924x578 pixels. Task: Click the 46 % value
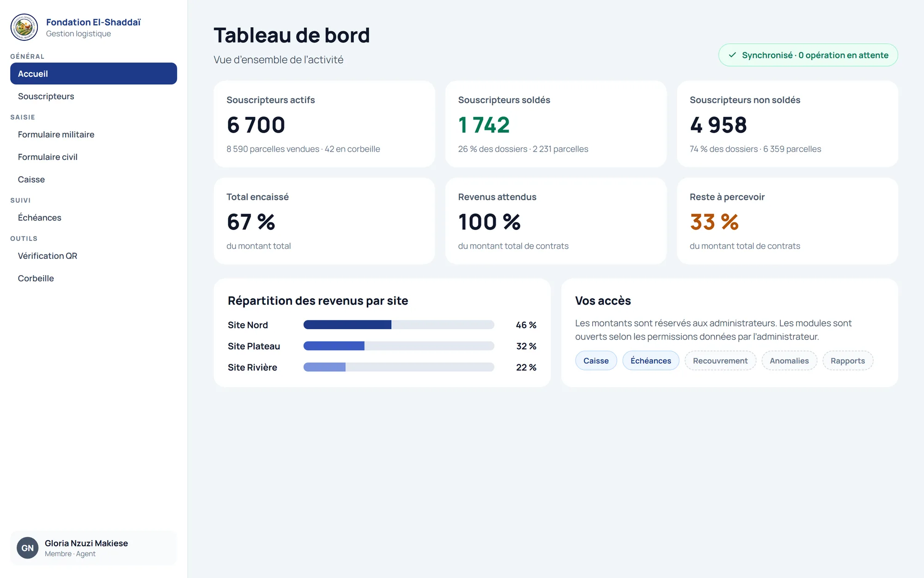[526, 325]
